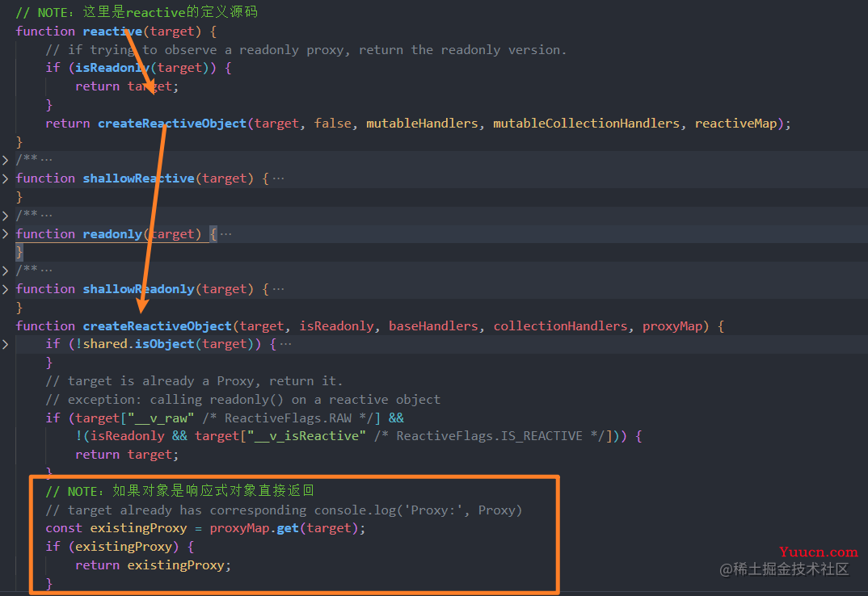868x596 pixels.
Task: Click the false argument in createReactiveObject call
Action: (x=333, y=123)
